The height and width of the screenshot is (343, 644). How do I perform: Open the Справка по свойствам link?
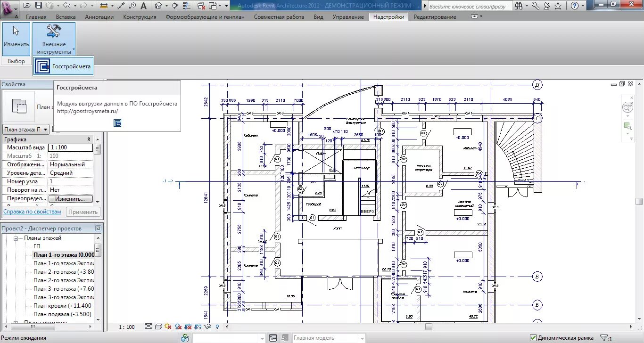(32, 211)
